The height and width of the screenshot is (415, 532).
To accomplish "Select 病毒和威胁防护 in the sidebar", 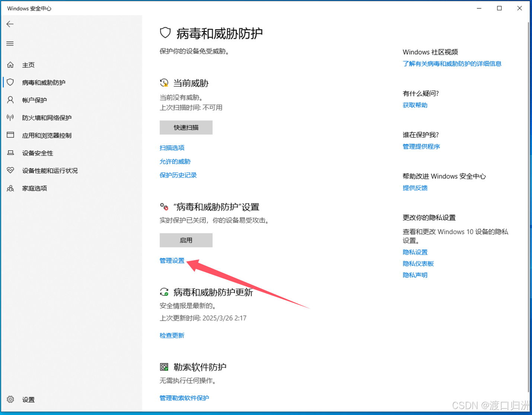I will [x=44, y=83].
